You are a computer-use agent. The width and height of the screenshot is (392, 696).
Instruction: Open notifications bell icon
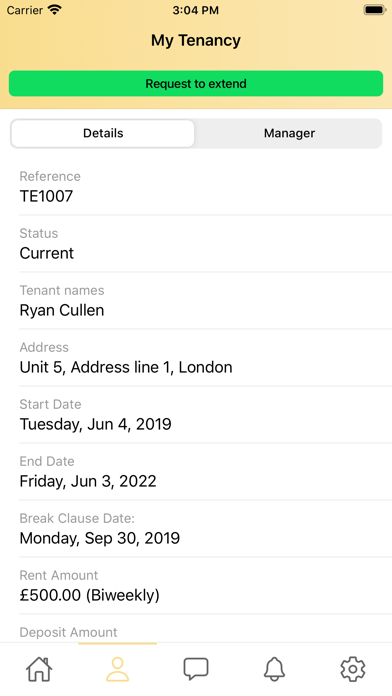coord(274,669)
